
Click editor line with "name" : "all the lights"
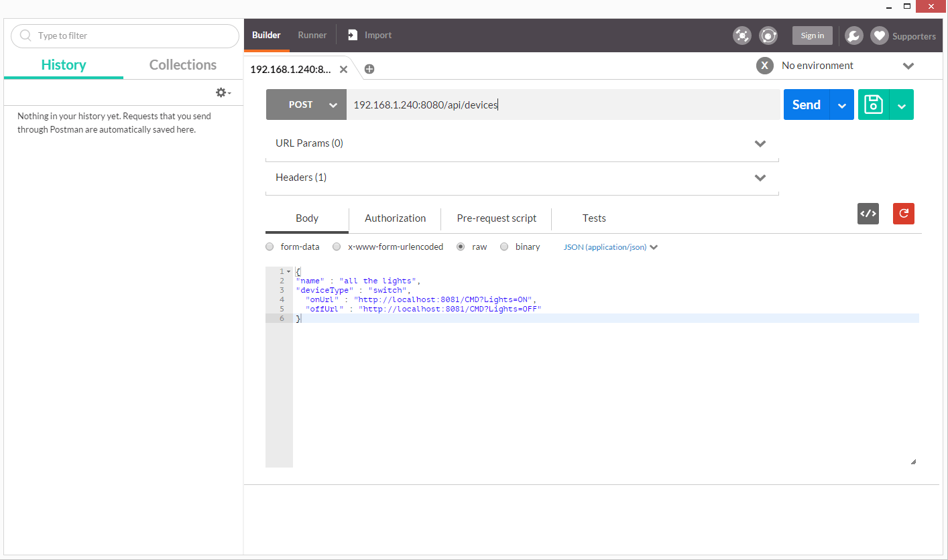(x=358, y=281)
